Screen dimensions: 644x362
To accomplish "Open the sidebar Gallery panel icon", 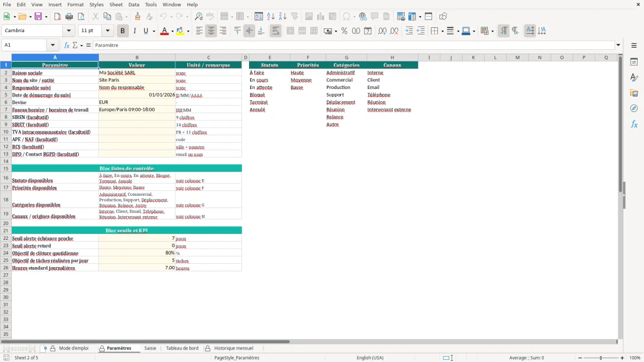I will coord(634,93).
